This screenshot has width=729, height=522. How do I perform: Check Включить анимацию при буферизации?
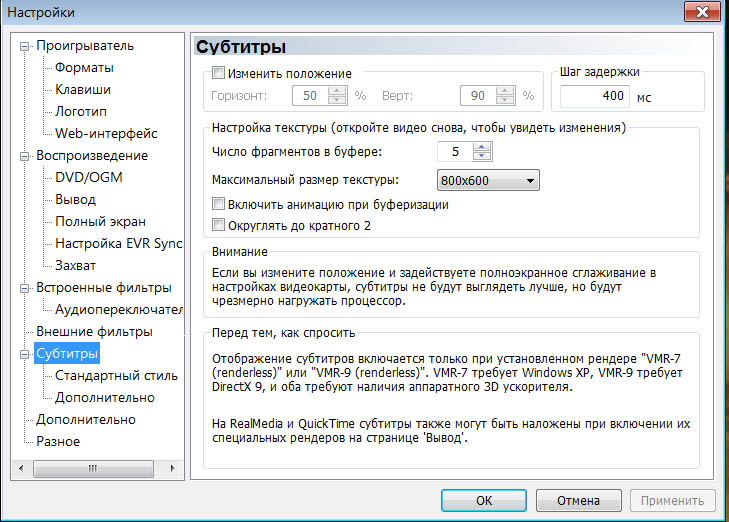[218, 204]
